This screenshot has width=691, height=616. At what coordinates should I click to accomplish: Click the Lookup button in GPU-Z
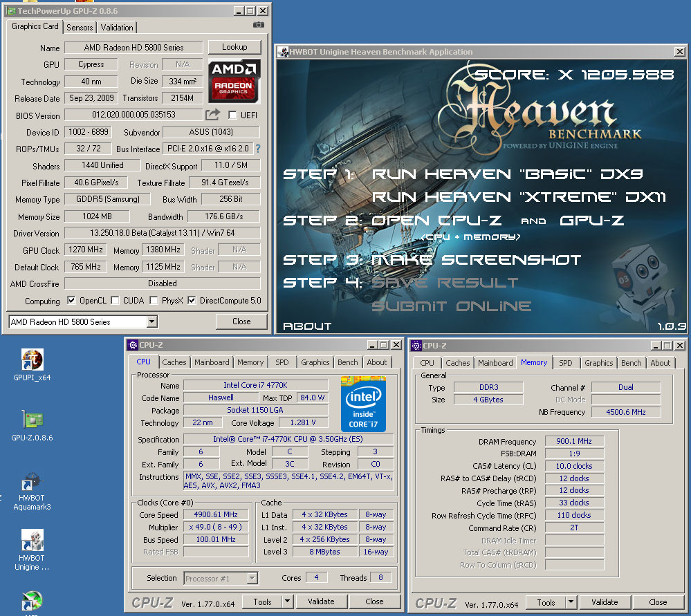(234, 47)
